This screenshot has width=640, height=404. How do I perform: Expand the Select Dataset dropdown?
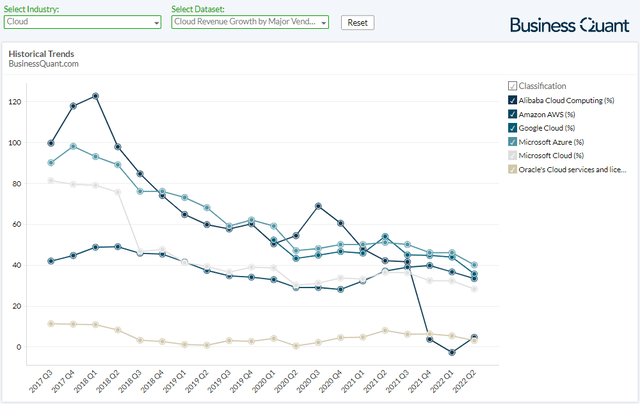tap(250, 22)
